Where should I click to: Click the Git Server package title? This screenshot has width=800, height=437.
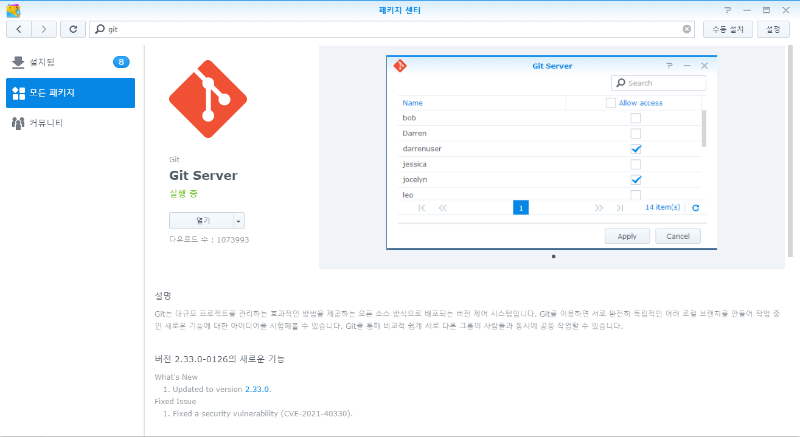[203, 175]
